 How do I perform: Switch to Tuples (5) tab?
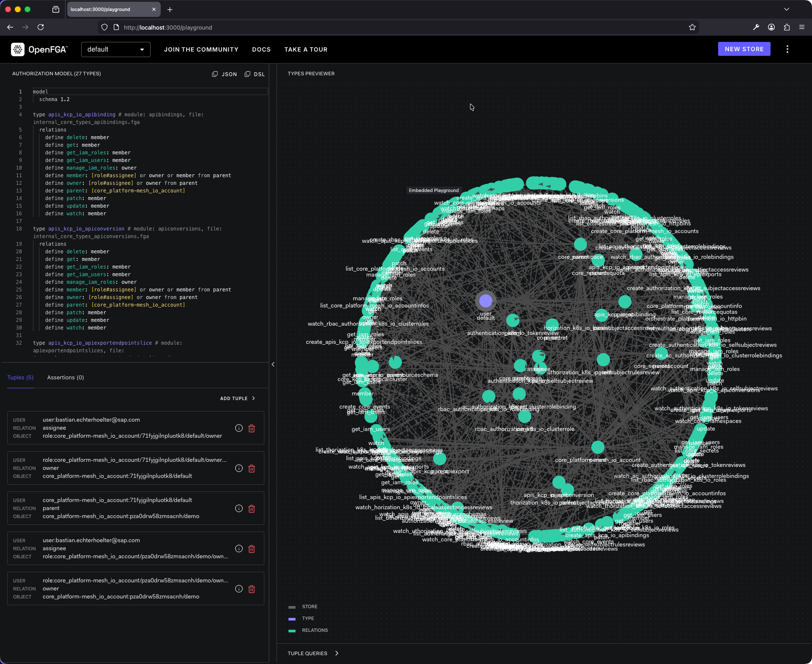point(20,378)
